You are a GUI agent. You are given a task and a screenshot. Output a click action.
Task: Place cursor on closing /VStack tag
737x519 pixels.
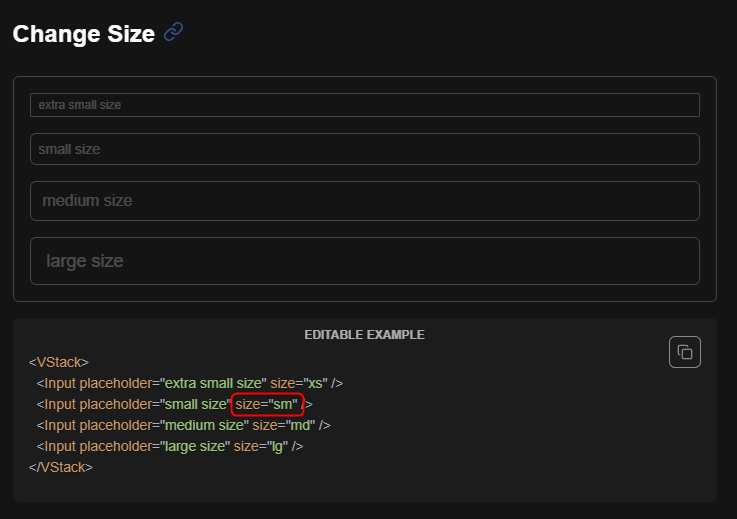tap(61, 467)
